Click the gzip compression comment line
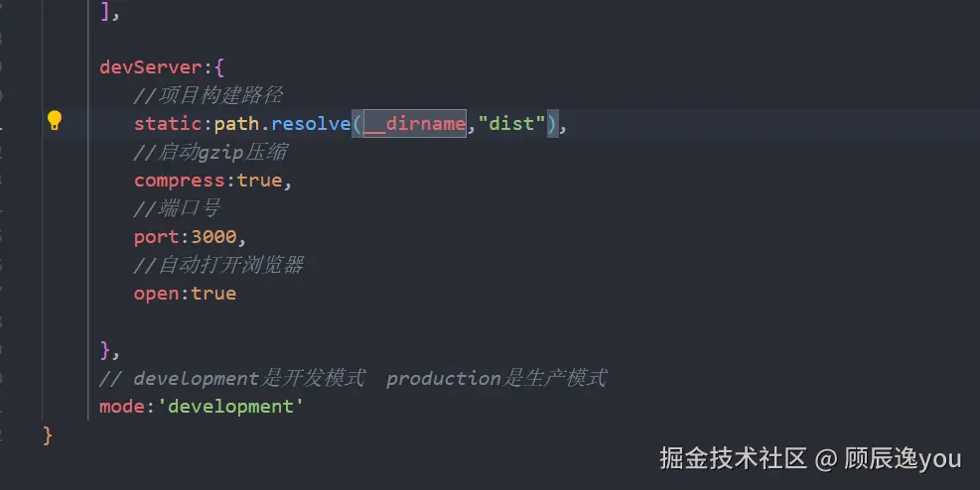980x490 pixels. (210, 152)
